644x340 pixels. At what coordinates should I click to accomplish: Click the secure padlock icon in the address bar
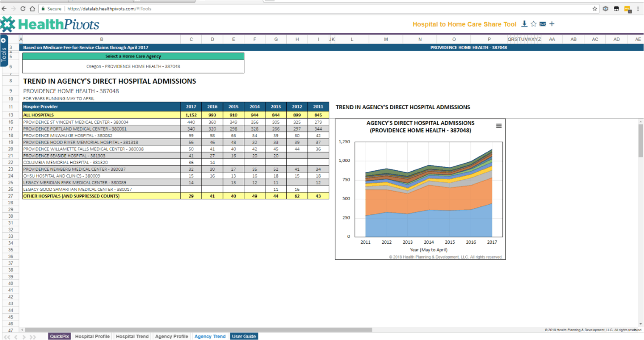[43, 8]
